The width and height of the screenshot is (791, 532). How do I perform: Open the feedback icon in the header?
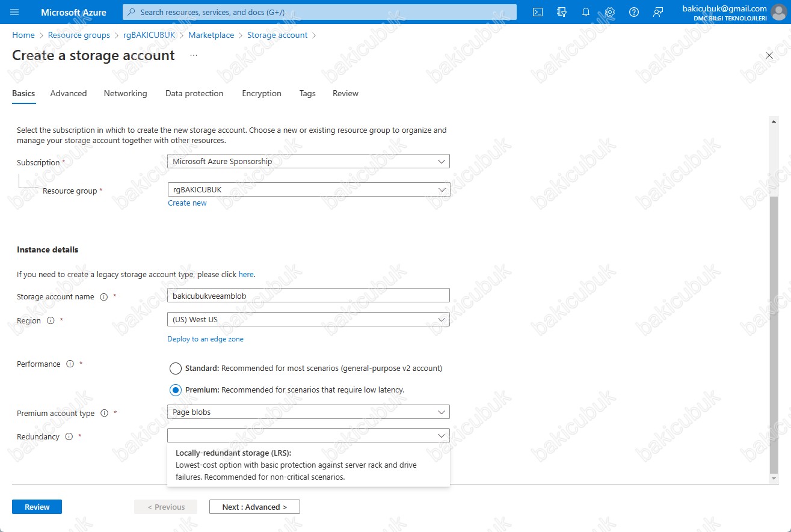658,12
